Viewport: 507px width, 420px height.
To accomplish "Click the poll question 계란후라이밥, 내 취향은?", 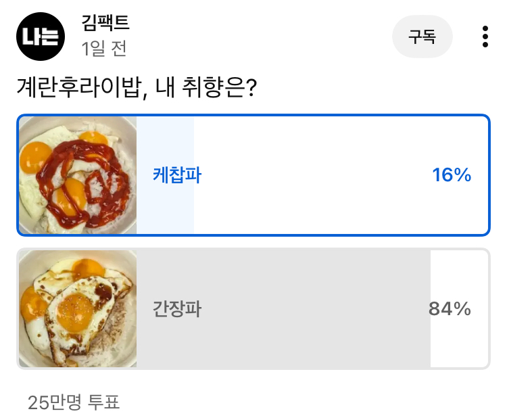I will (135, 89).
